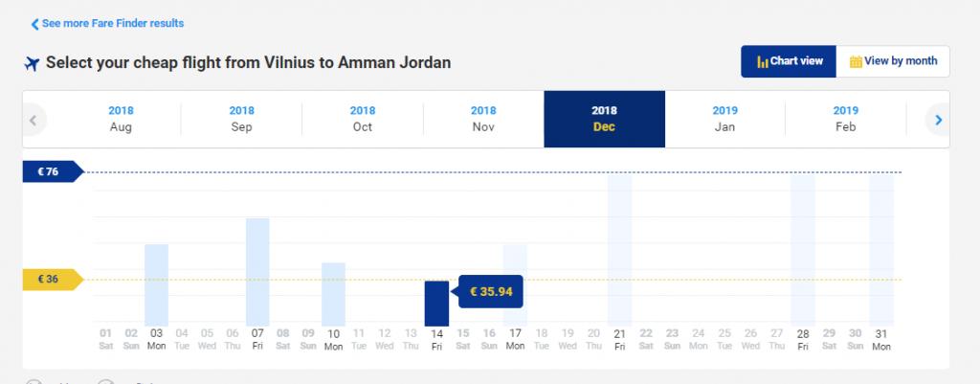The image size is (980, 384).
Task: Select the dark blue bar for Friday 14
Action: tap(436, 303)
